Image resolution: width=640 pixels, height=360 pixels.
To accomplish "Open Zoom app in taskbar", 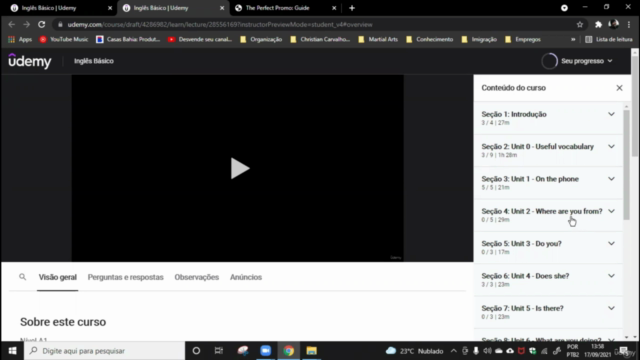I will coord(266,351).
